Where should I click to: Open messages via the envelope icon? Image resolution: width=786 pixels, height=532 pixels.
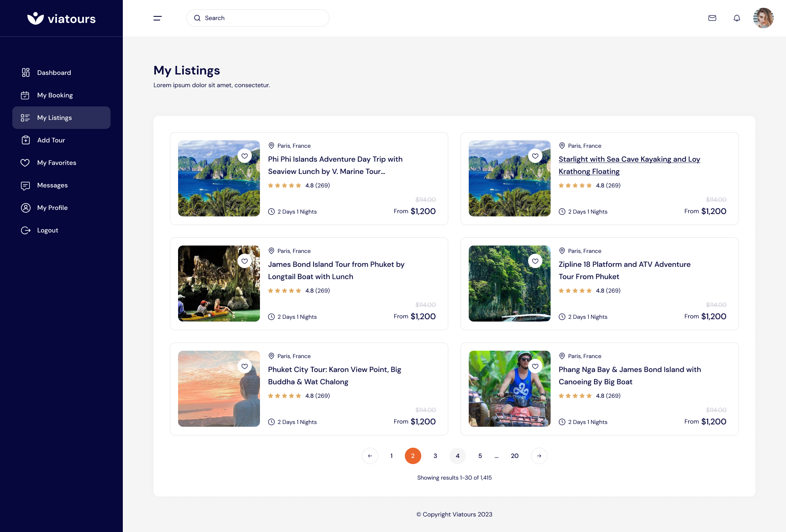coord(712,18)
